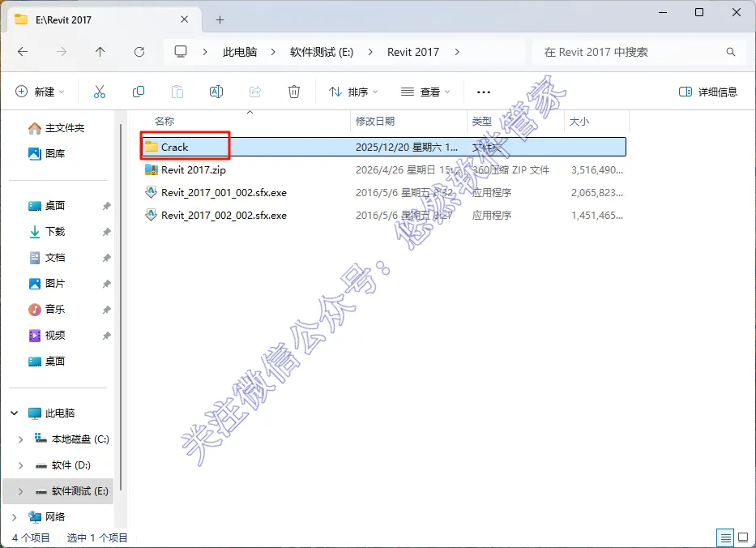Click the Copy icon in toolbar
Screen dimensions: 756x548
click(139, 92)
